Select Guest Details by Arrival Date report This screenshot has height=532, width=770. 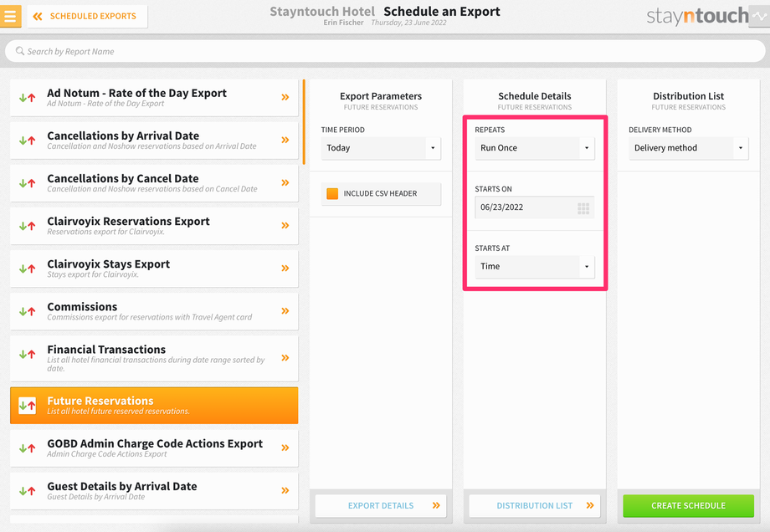154,491
